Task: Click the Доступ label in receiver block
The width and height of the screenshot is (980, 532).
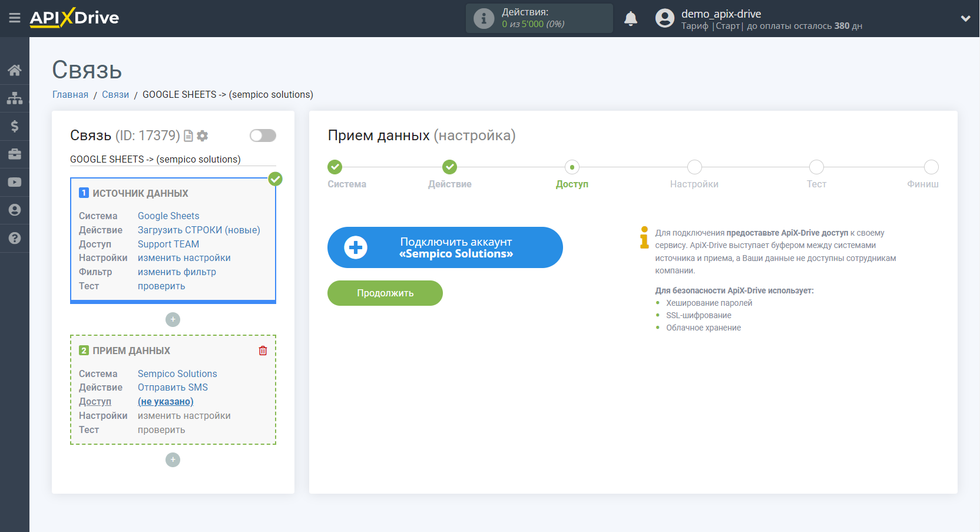Action: (x=95, y=401)
